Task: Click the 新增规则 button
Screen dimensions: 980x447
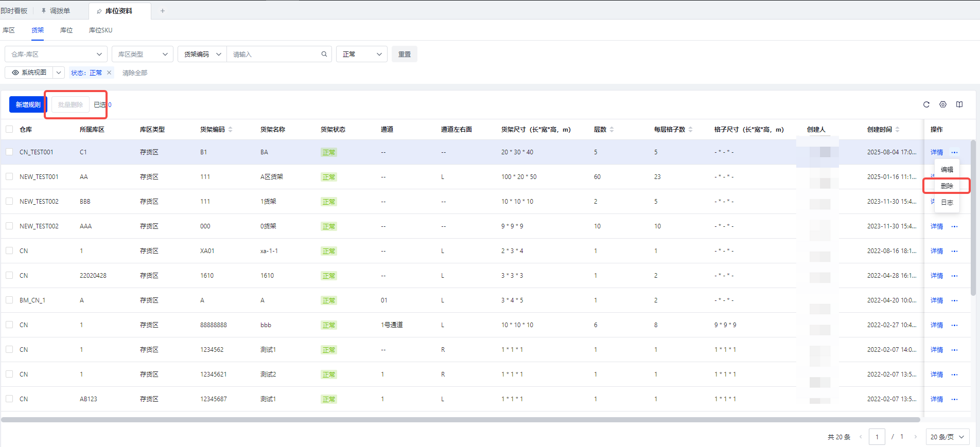Action: (28, 104)
